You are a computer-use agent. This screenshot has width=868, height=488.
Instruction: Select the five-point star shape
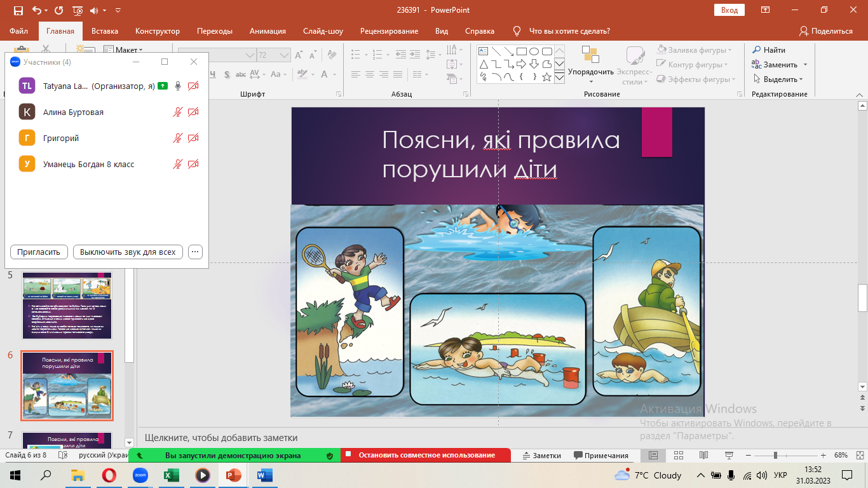coord(546,77)
